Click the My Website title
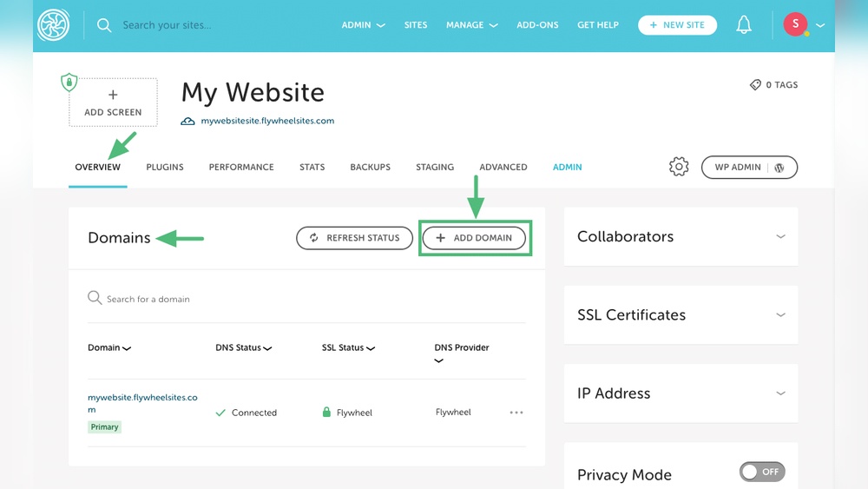This screenshot has height=489, width=868. [x=253, y=92]
